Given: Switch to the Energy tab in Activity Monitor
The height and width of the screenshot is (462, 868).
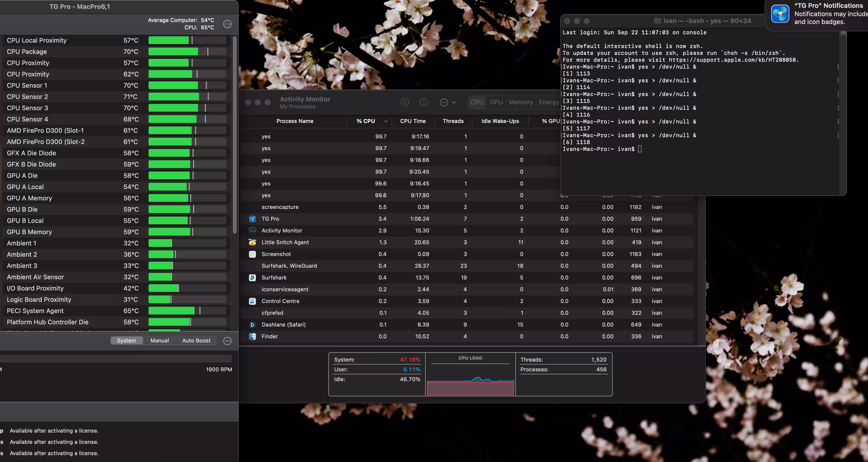Looking at the screenshot, I should (548, 102).
